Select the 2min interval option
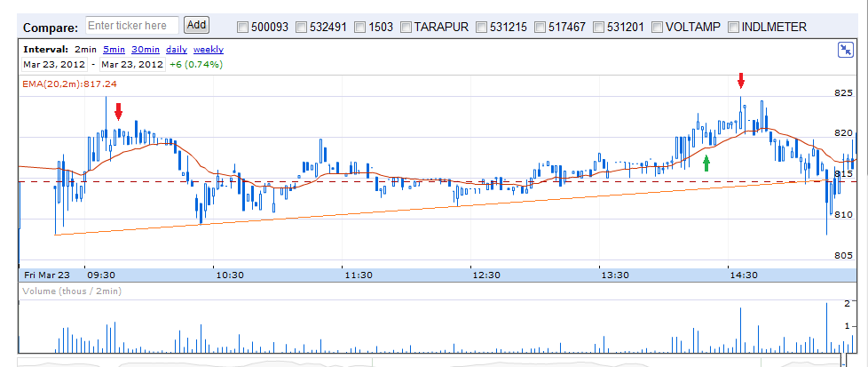 (84, 50)
